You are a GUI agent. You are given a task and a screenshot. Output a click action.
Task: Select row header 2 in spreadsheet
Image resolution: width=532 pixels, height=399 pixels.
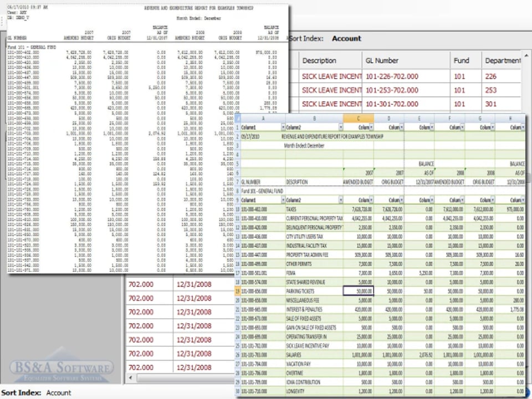pyautogui.click(x=238, y=136)
